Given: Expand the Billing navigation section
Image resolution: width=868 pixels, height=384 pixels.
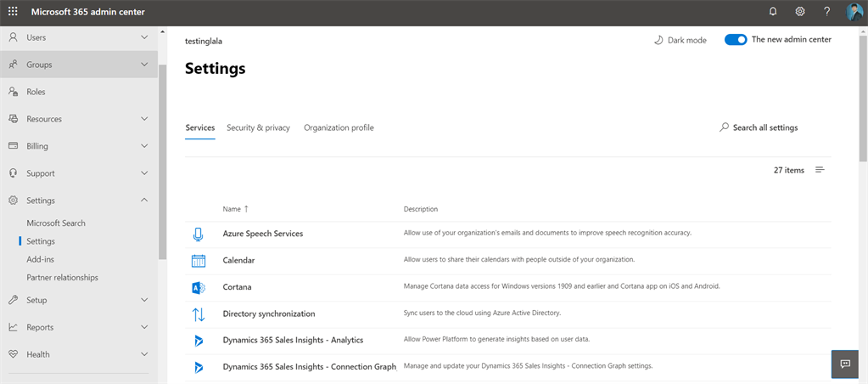Looking at the screenshot, I should 144,146.
